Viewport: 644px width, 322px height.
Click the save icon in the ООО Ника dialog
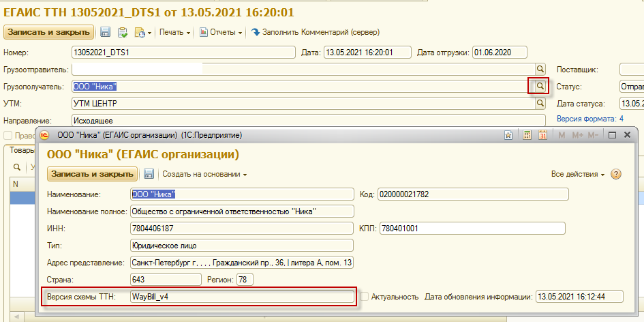(x=149, y=174)
